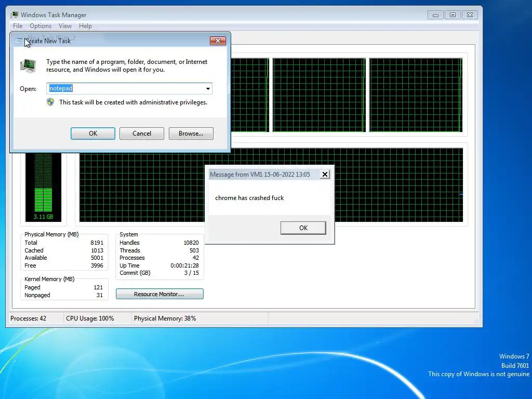Click the Task Manager title bar icon

coord(14,15)
